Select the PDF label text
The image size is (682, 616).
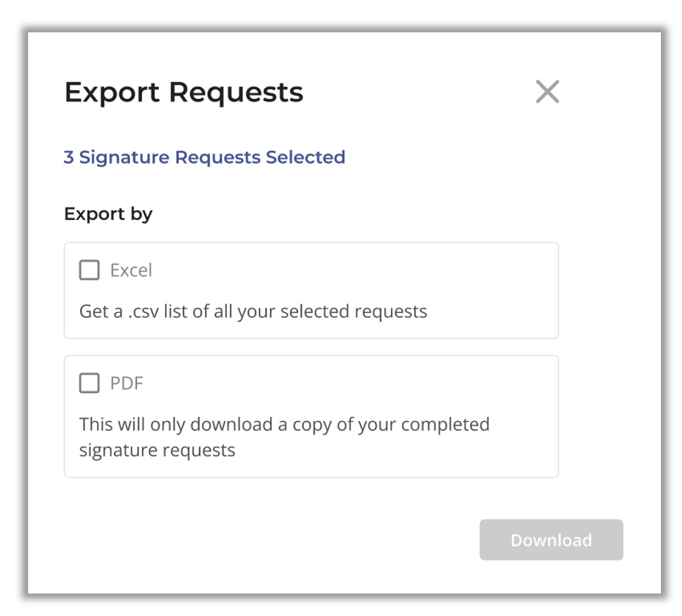coord(127,383)
